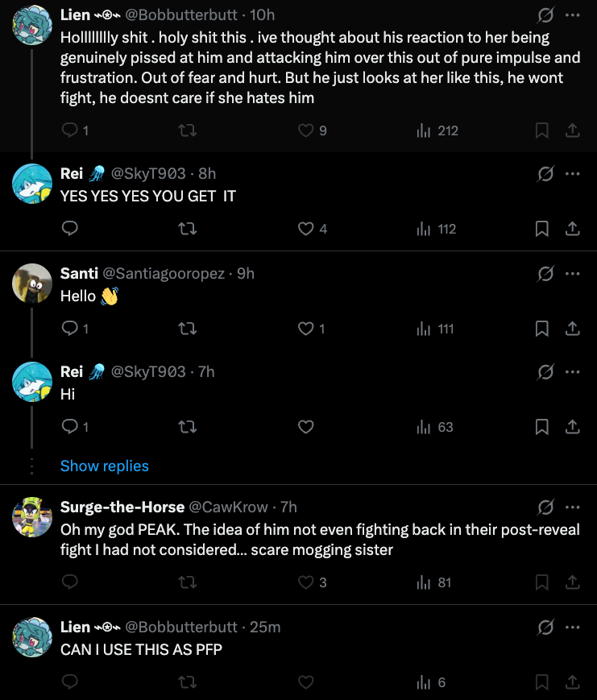Open more options on Rei's "Hi" reply
597x700 pixels.
pyautogui.click(x=573, y=371)
